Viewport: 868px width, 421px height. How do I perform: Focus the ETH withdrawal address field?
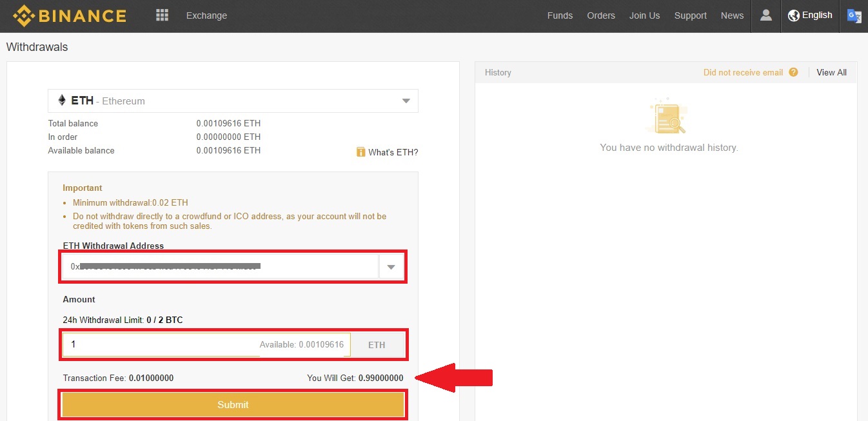[x=221, y=267]
